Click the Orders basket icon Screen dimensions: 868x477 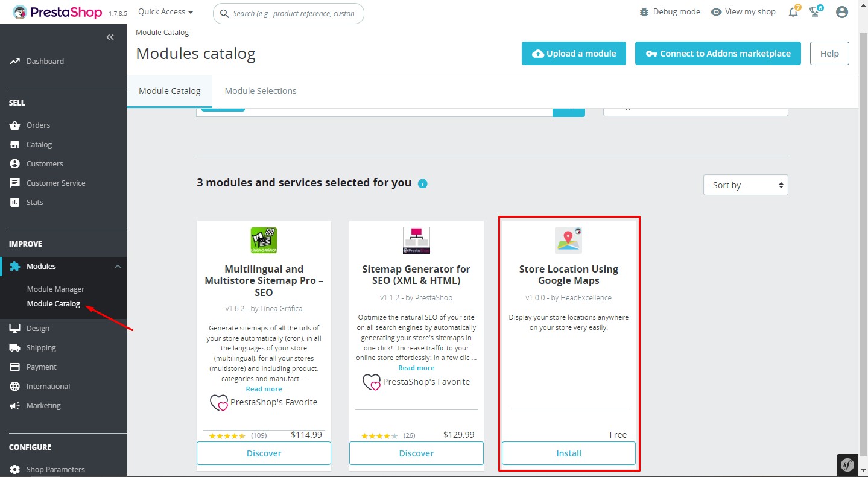[x=15, y=125]
